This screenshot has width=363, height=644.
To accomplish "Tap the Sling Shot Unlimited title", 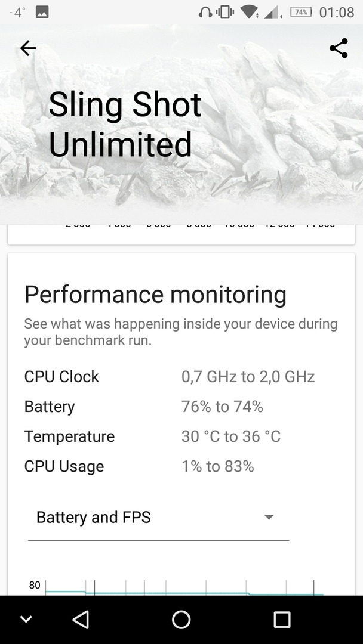I will [125, 125].
